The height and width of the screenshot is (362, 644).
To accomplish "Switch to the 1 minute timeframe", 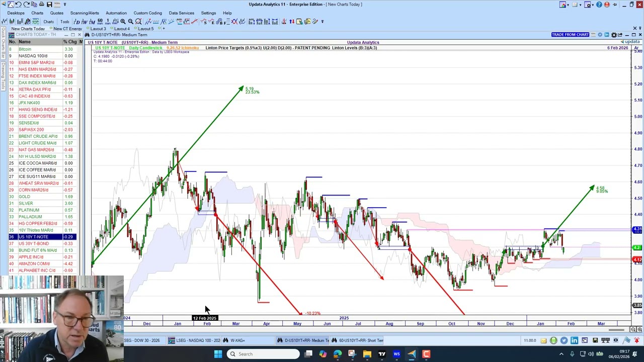I will pos(108,22).
